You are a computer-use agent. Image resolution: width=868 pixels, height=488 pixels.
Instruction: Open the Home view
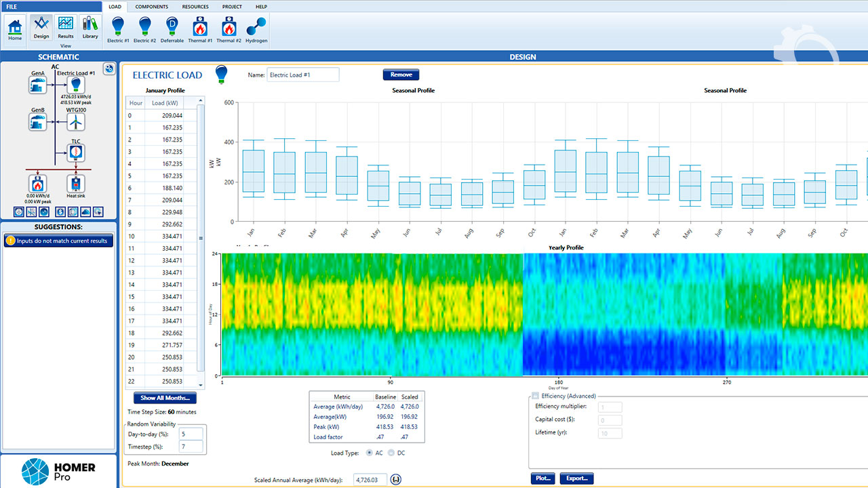[15, 29]
